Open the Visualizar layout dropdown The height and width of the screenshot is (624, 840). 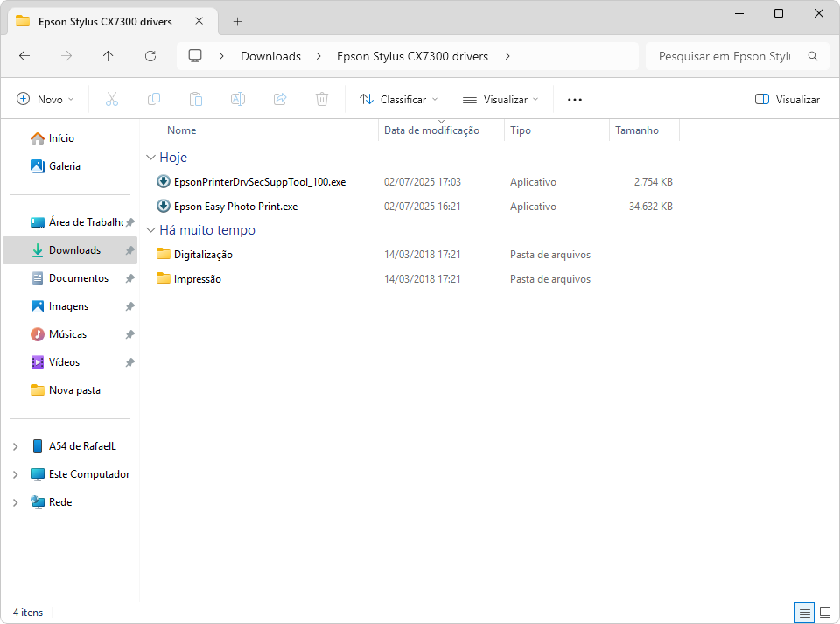[500, 99]
